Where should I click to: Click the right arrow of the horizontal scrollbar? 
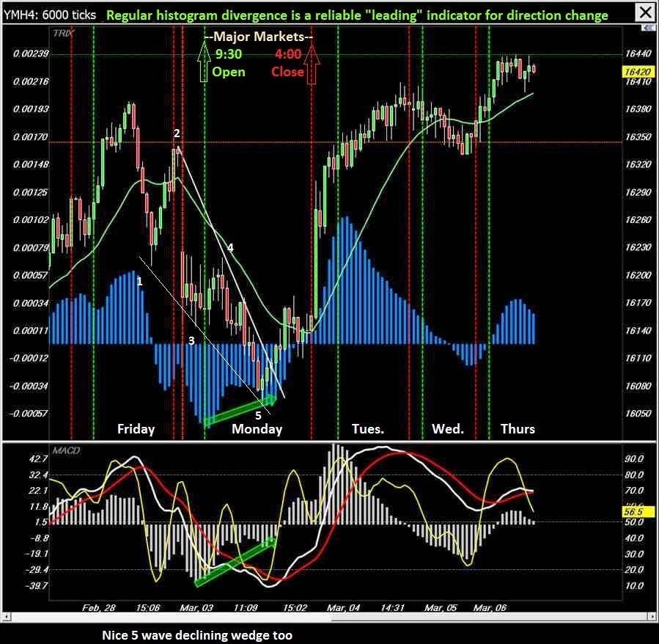pyautogui.click(x=652, y=617)
